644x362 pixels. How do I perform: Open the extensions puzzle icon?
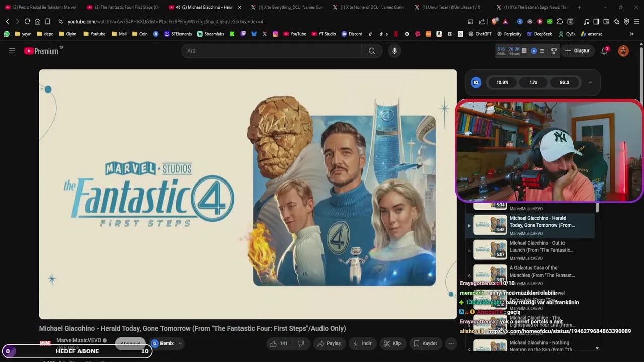pos(560,22)
